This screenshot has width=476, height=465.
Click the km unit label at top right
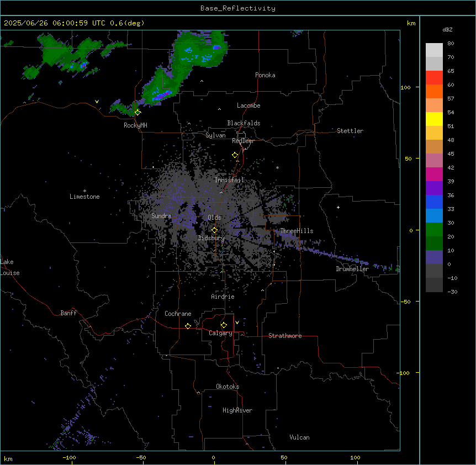point(411,23)
